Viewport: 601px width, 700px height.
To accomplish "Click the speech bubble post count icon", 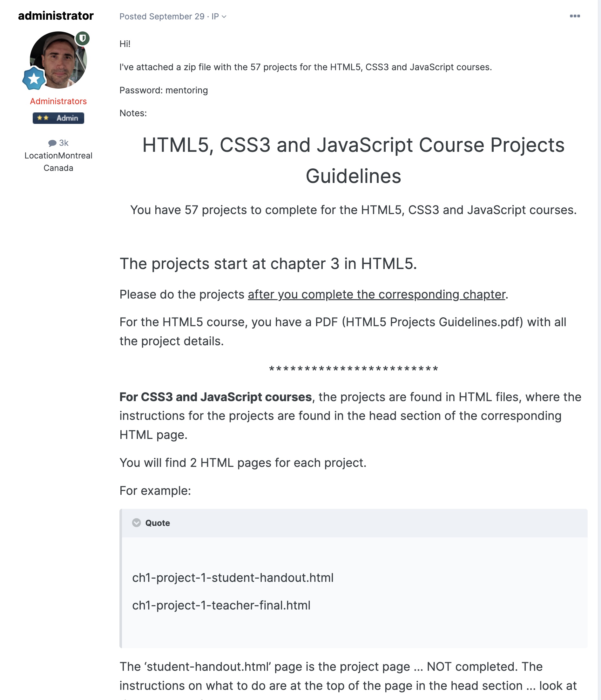I will coord(52,143).
